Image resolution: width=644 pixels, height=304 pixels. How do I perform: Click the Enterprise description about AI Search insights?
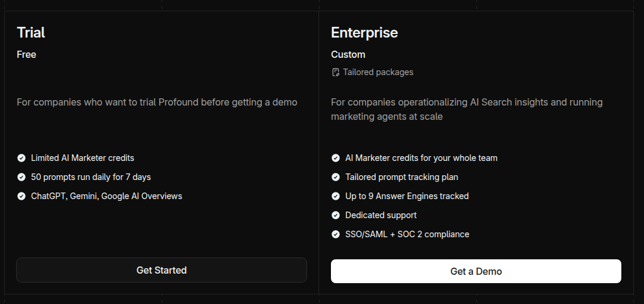[x=466, y=109]
